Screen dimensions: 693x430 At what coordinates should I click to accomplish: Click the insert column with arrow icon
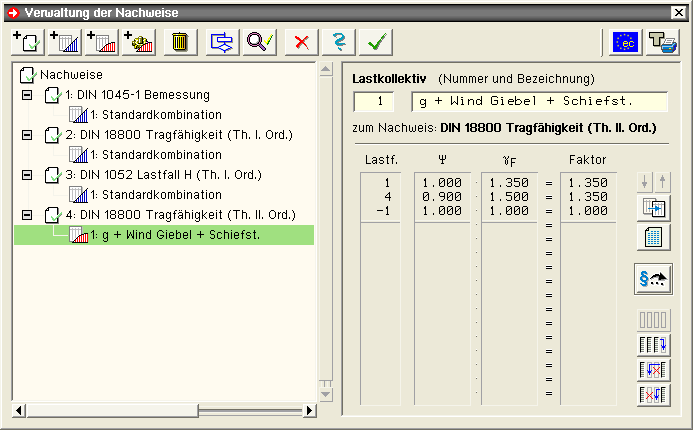[x=654, y=345]
